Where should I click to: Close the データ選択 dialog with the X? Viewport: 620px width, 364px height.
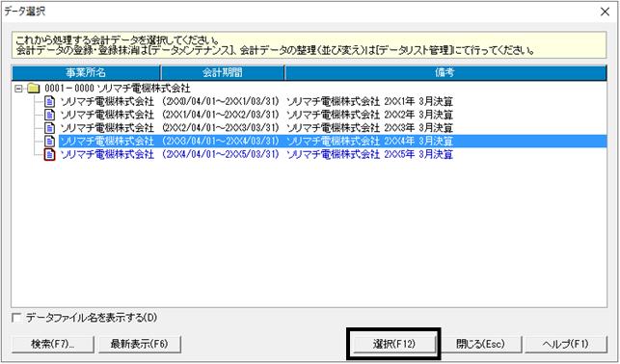[x=605, y=12]
